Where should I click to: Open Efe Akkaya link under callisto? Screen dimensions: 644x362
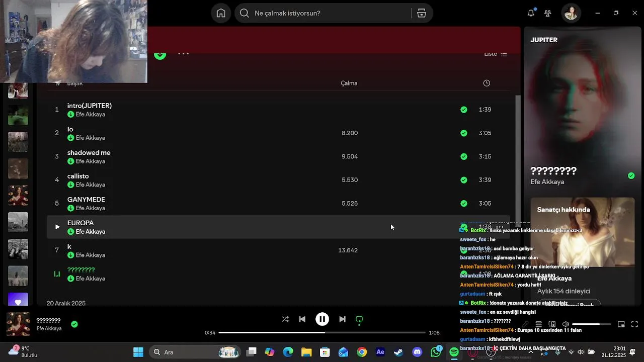pos(91,185)
